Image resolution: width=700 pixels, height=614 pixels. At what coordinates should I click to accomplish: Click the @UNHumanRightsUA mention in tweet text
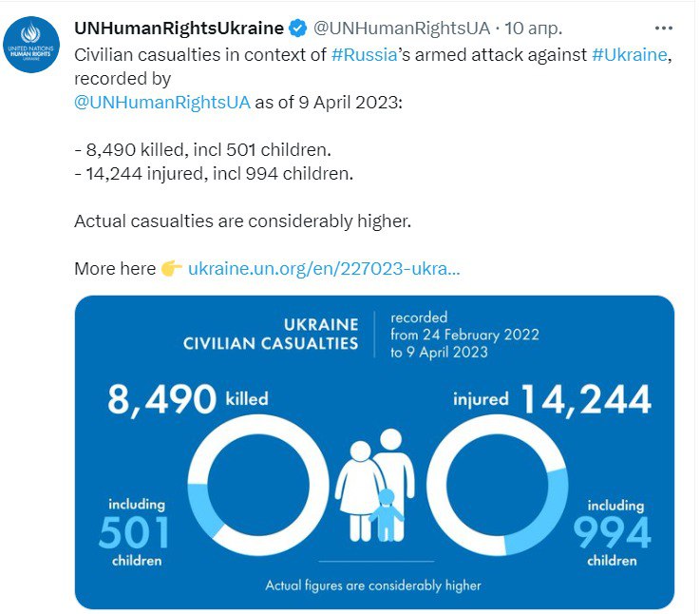(x=161, y=102)
